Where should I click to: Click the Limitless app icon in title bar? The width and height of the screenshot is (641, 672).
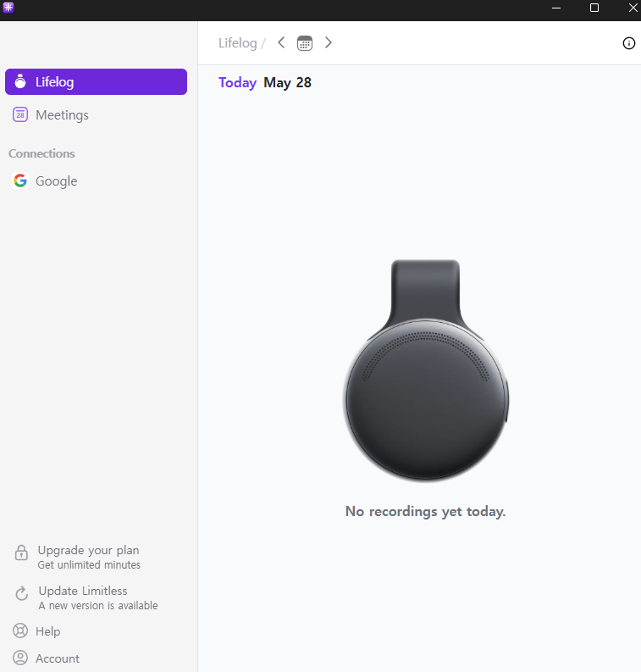coord(8,8)
